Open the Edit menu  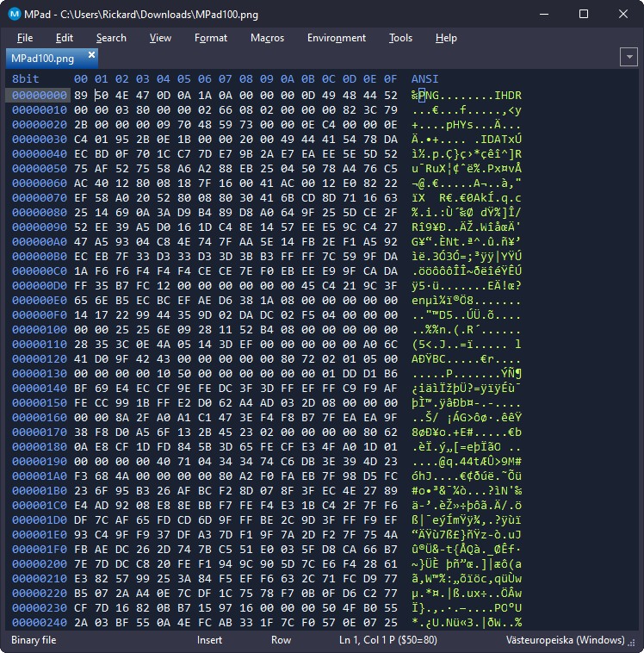tap(65, 38)
